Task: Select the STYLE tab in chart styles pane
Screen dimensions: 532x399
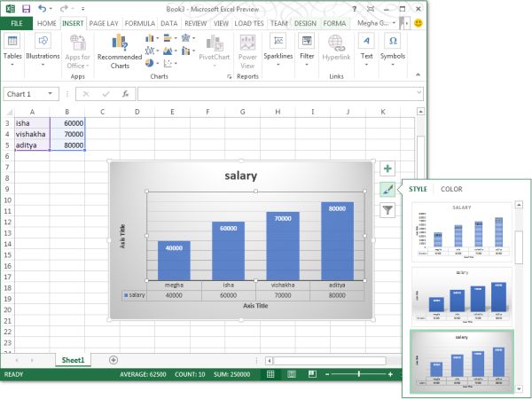Action: [x=418, y=190]
